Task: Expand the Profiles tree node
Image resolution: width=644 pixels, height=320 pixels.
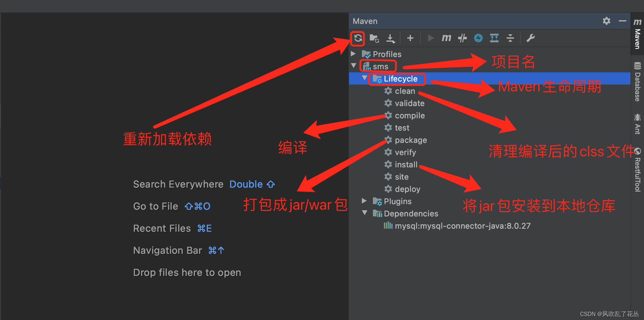Action: (x=353, y=54)
